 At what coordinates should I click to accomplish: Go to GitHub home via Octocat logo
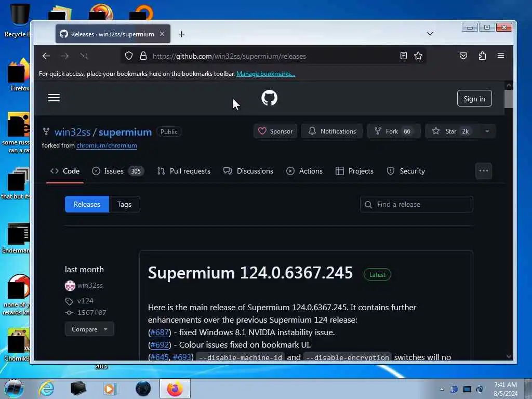click(270, 98)
